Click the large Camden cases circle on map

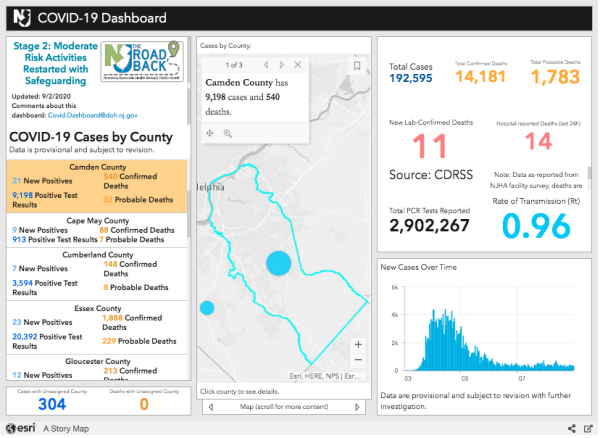[x=279, y=264]
